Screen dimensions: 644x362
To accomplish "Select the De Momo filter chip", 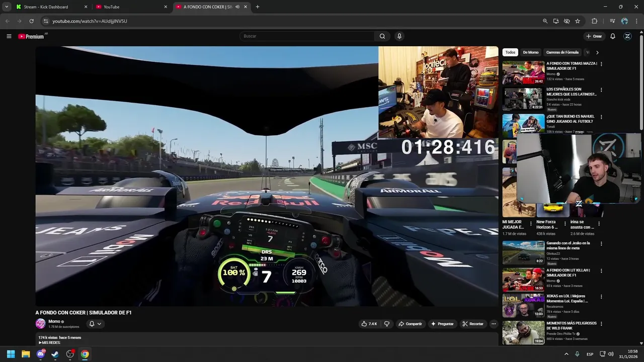I will point(530,52).
